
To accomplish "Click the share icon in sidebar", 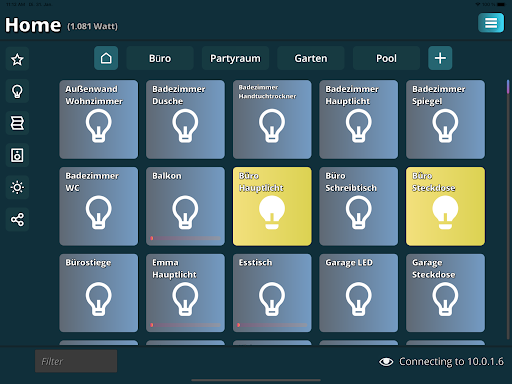I will coord(17,219).
